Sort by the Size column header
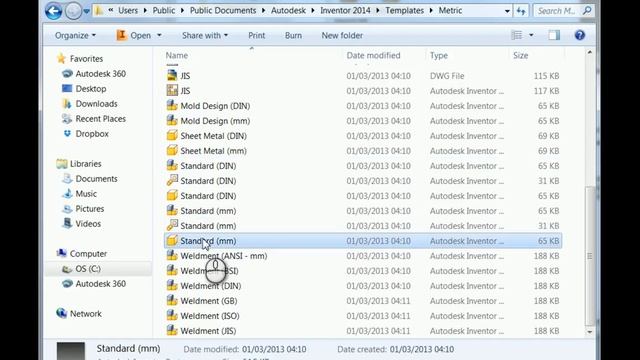 [520, 56]
